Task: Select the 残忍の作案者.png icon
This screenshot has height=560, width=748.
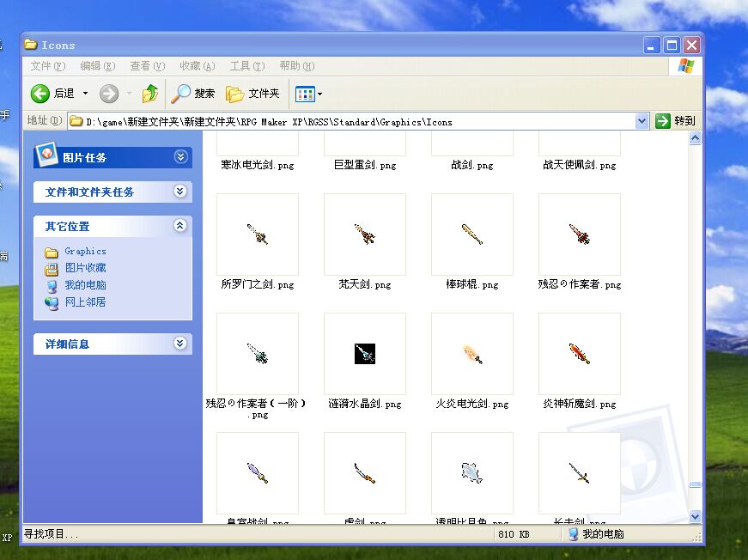Action: (x=580, y=234)
